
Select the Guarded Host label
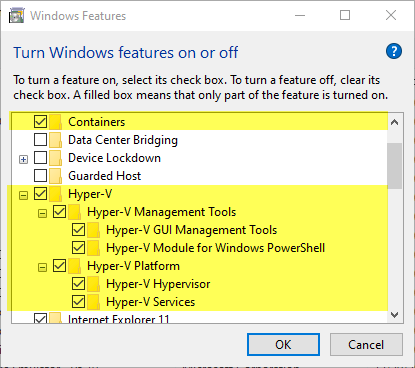tap(105, 176)
